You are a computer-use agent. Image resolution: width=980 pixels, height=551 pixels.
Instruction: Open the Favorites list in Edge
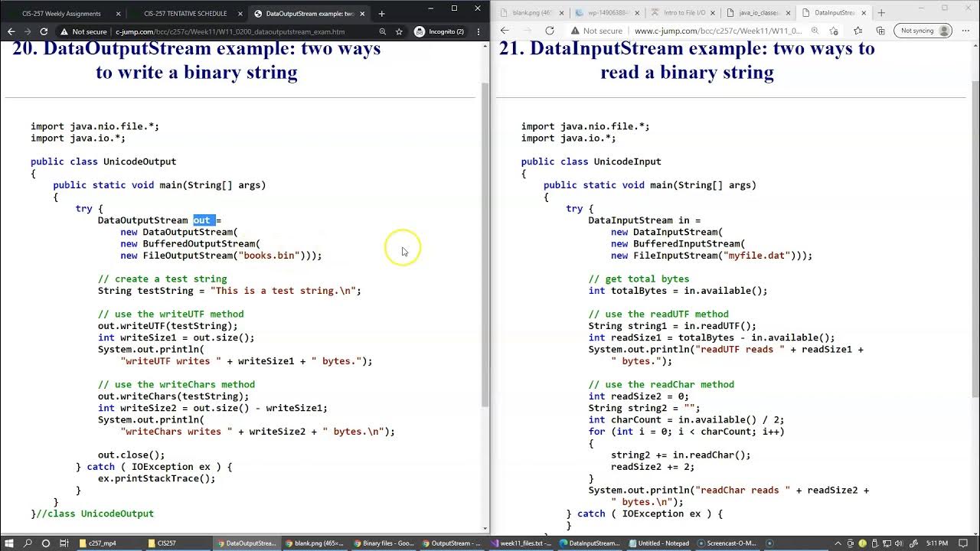858,31
